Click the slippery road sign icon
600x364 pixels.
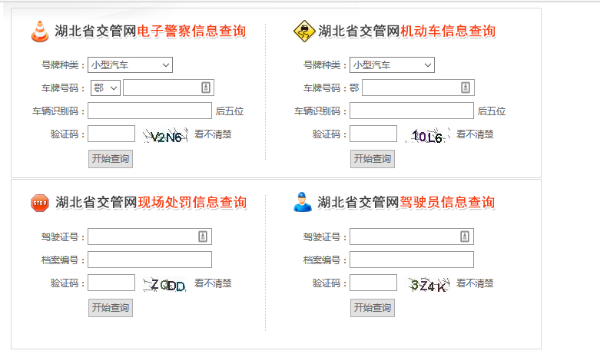pyautogui.click(x=304, y=31)
